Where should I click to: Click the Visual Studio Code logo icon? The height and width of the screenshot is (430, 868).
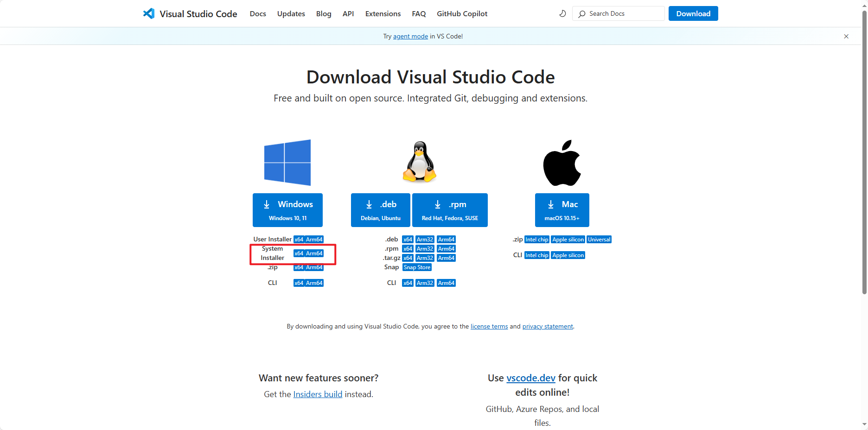149,13
